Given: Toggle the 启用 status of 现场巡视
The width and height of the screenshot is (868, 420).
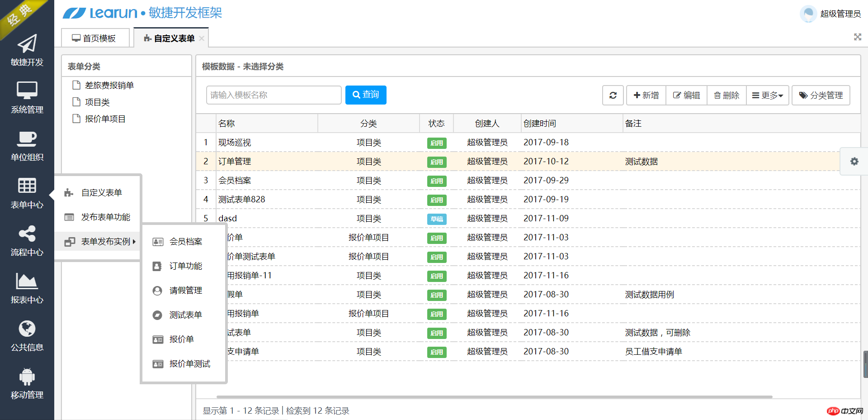Looking at the screenshot, I should 436,143.
